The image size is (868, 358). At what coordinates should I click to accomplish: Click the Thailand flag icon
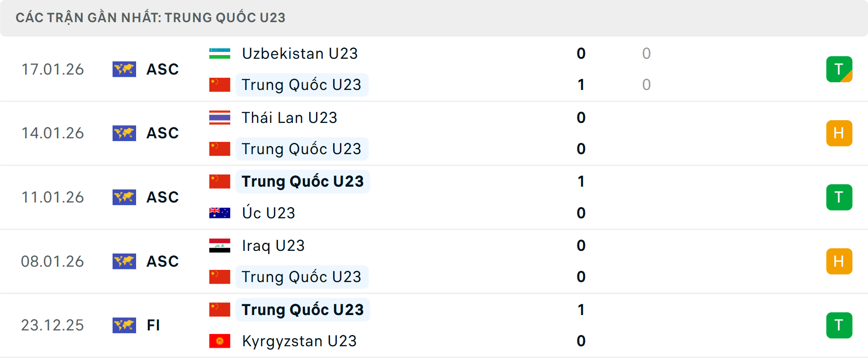click(x=220, y=118)
